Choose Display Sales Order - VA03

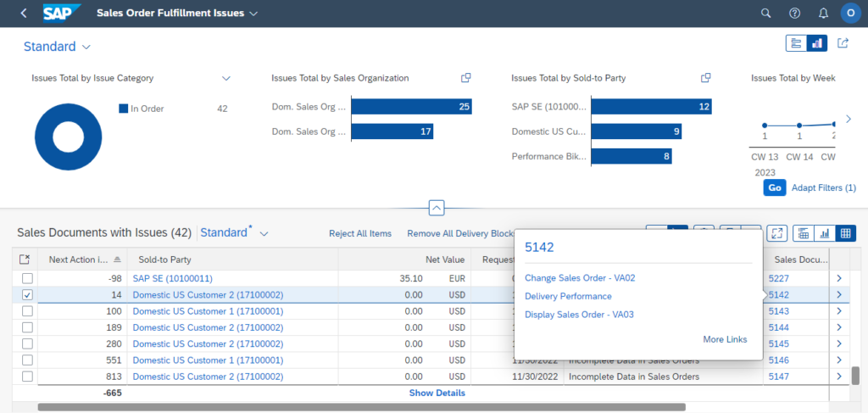(x=579, y=315)
